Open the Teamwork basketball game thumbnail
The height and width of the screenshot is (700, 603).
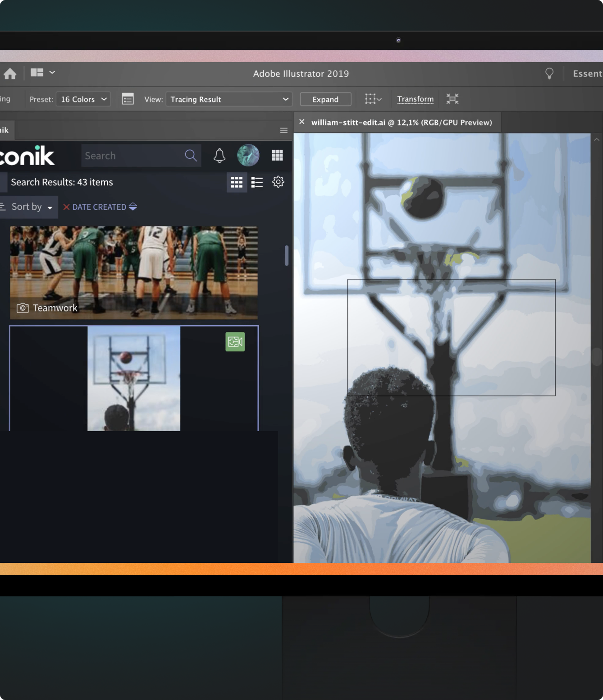tap(134, 273)
